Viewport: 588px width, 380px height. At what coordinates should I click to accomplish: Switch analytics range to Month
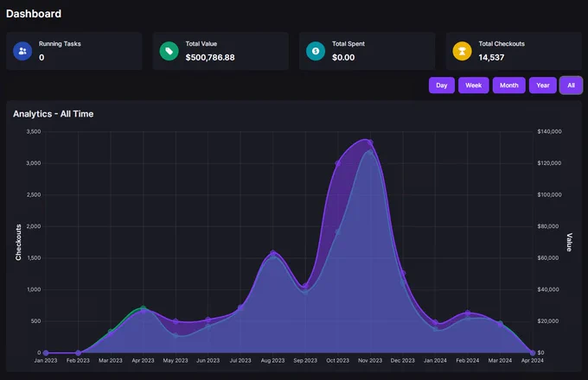click(x=508, y=85)
